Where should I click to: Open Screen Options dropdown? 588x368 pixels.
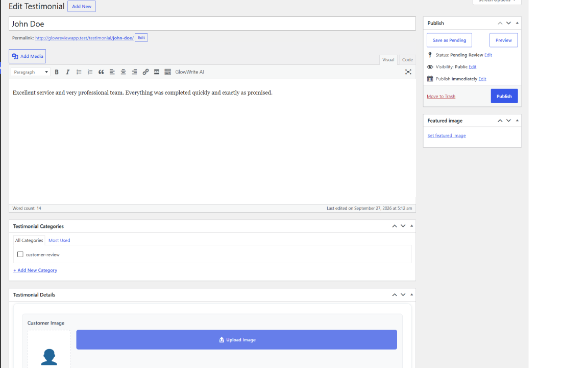tap(497, 2)
